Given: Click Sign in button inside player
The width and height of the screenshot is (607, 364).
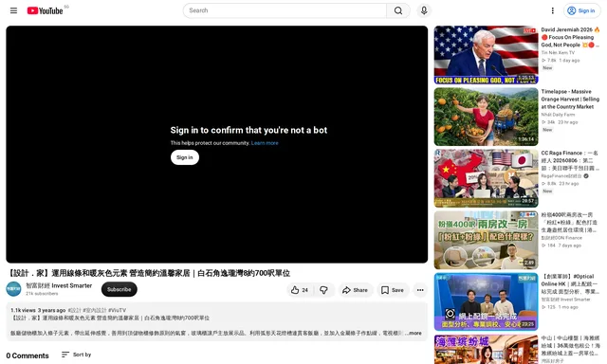Looking at the screenshot, I should (185, 157).
